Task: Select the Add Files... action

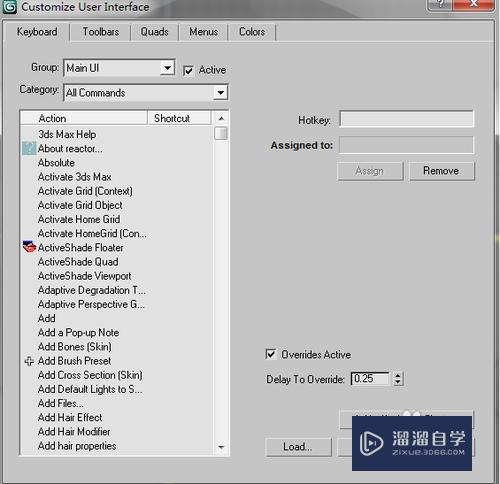Action: click(x=61, y=403)
